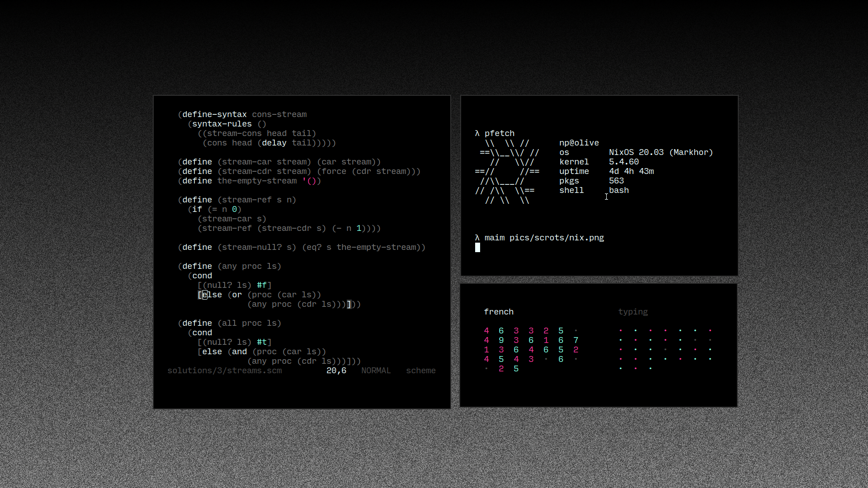Click the 20,6 cursor position indicator
868x488 pixels.
click(x=336, y=371)
